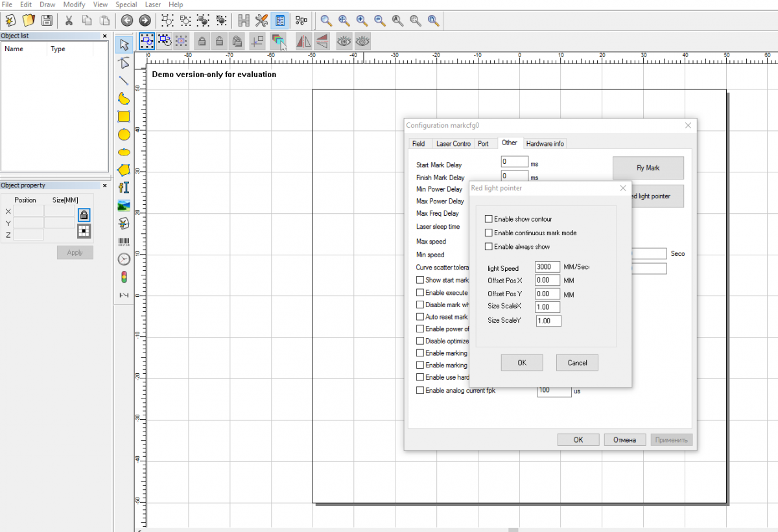This screenshot has height=532, width=778.
Task: Pick the Line drawing tool
Action: coord(124,80)
